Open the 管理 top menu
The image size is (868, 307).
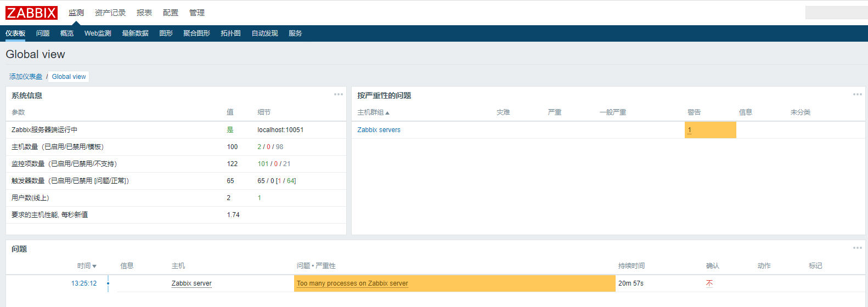click(x=197, y=13)
